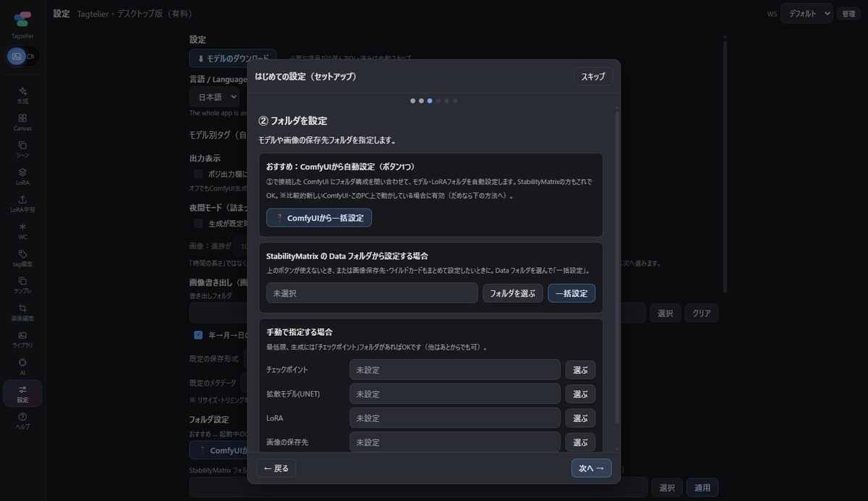Click the チェックポイント path field

pyautogui.click(x=455, y=370)
